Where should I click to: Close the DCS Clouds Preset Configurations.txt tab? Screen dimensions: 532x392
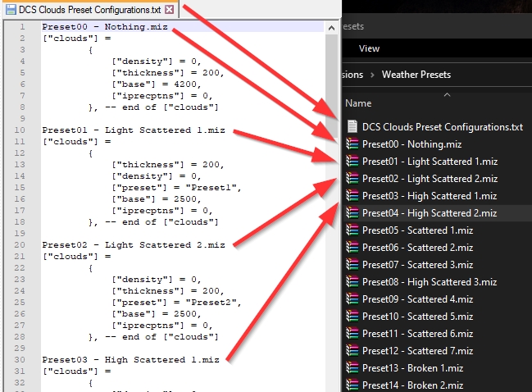169,9
